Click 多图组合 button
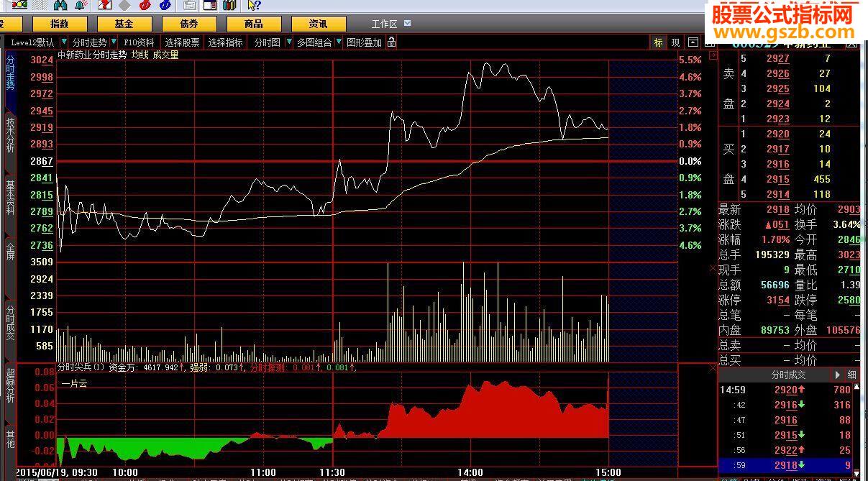This screenshot has width=868, height=481. tap(314, 42)
